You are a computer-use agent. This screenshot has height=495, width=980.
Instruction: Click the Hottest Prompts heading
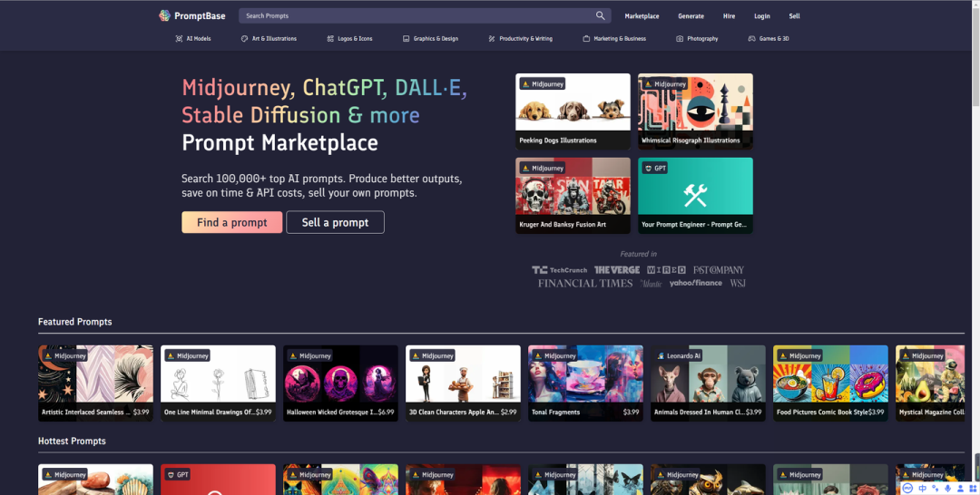coord(72,441)
